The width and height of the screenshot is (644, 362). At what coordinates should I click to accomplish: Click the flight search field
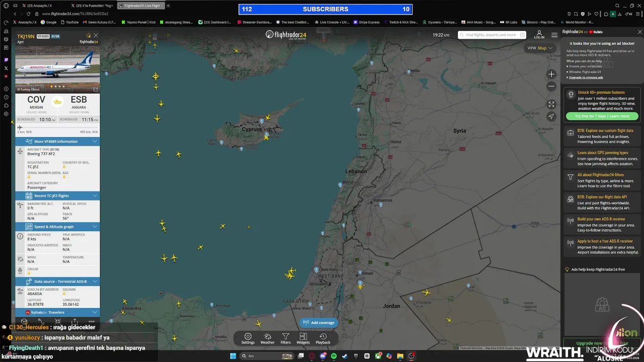(492, 35)
